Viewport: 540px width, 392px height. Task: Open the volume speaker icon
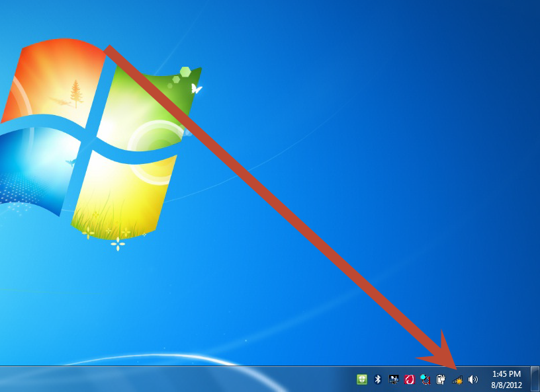click(473, 379)
